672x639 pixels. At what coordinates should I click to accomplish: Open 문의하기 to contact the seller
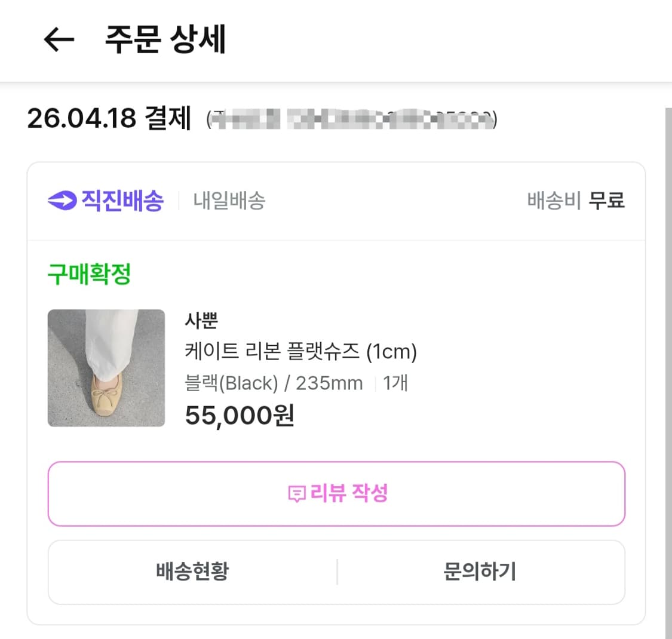[481, 572]
